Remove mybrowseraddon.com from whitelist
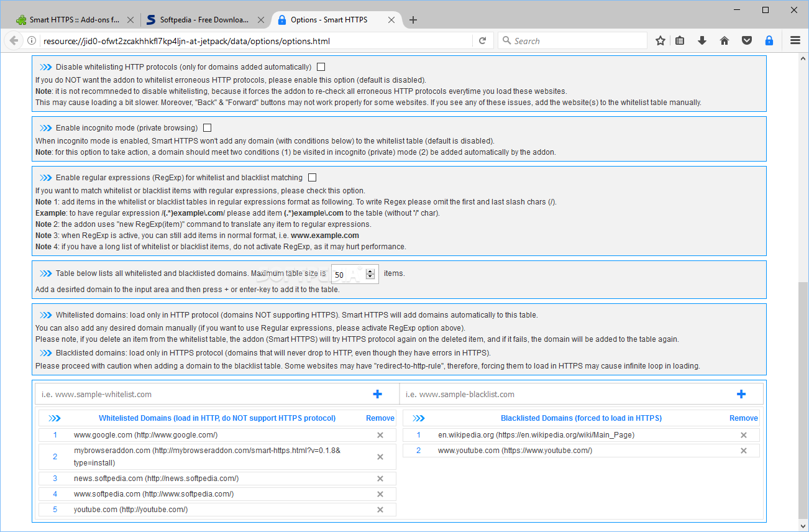 click(380, 457)
